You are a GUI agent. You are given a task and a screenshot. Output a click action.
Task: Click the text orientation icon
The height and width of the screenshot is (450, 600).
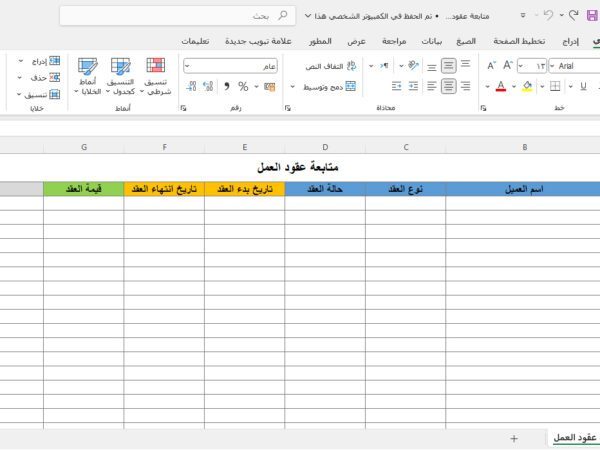coord(413,65)
